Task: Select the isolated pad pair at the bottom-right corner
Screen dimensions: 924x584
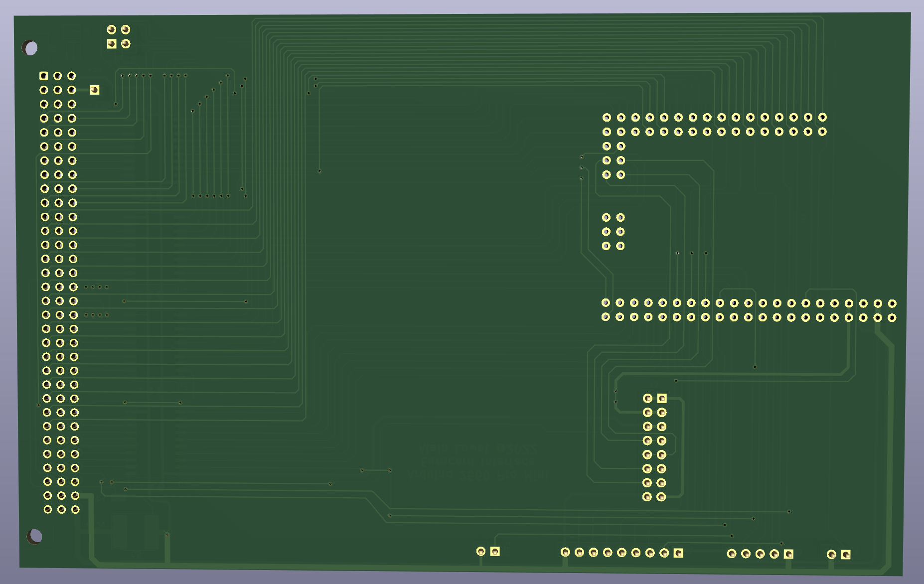Action: pyautogui.click(x=838, y=553)
